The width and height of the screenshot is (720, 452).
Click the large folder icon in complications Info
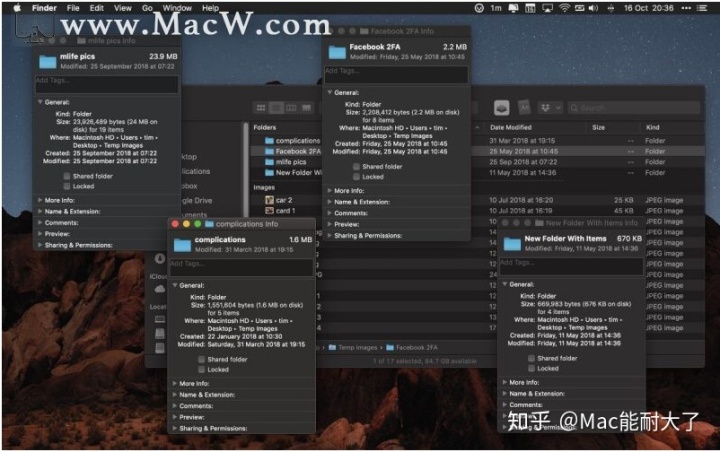[x=182, y=245]
